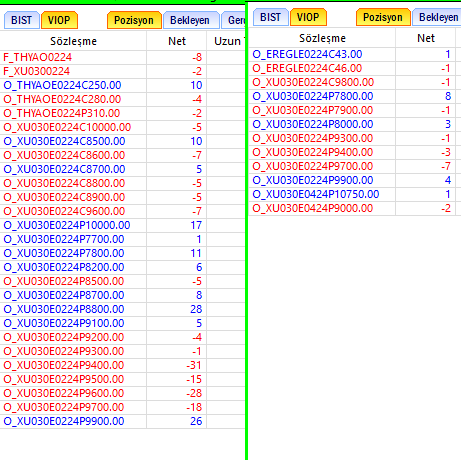Select O_XU030E0224P9400.00 row with net -31
Image resolution: width=461 pixels, height=460 pixels.
coord(123,365)
